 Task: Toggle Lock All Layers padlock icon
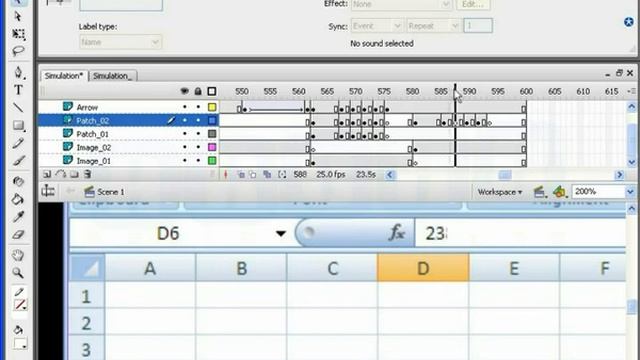198,91
